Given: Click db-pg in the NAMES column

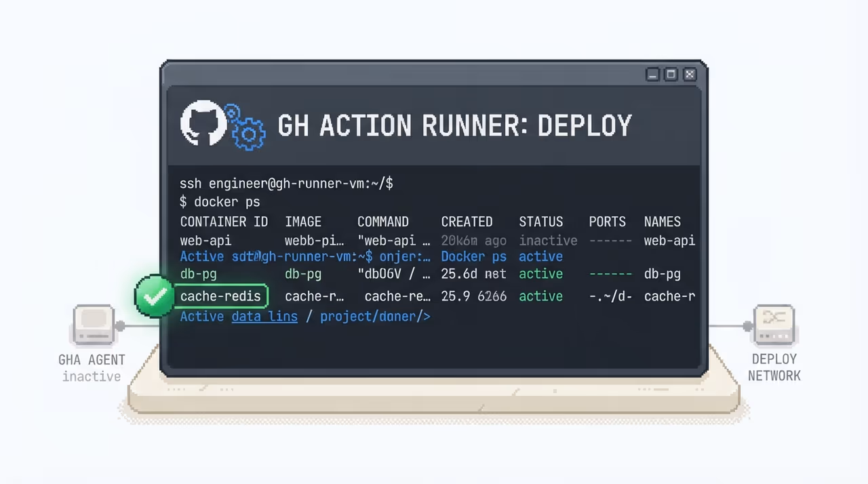Looking at the screenshot, I should pyautogui.click(x=662, y=274).
